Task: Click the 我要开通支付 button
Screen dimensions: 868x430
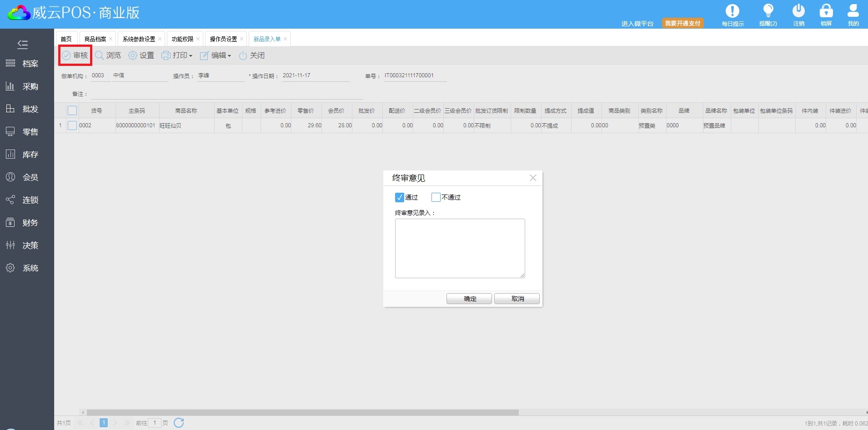Action: pyautogui.click(x=682, y=23)
